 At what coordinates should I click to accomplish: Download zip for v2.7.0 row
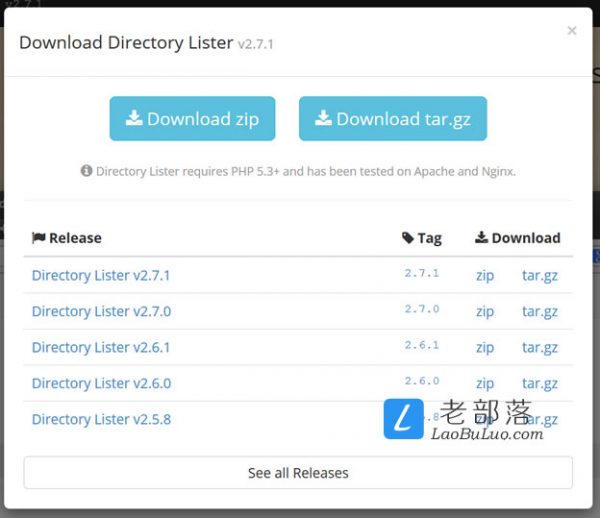point(485,312)
